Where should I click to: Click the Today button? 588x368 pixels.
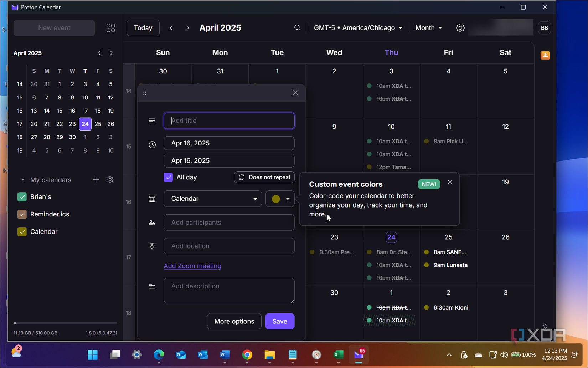(x=143, y=28)
